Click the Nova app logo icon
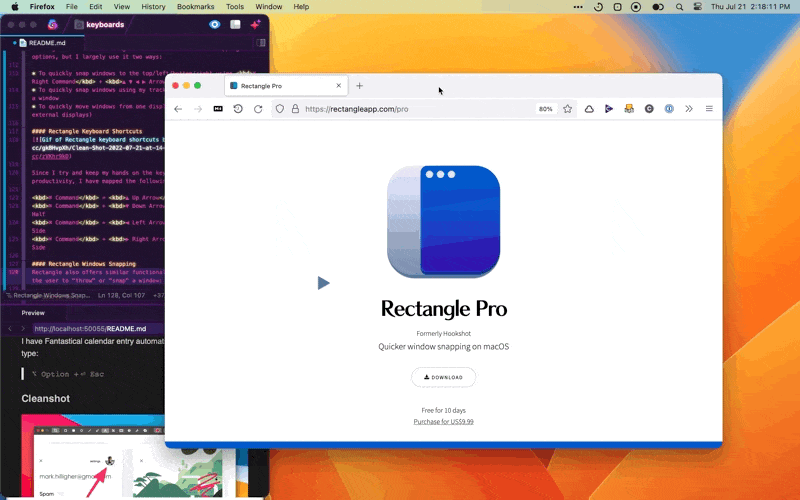Screen dimensions: 800x500 click(53, 24)
